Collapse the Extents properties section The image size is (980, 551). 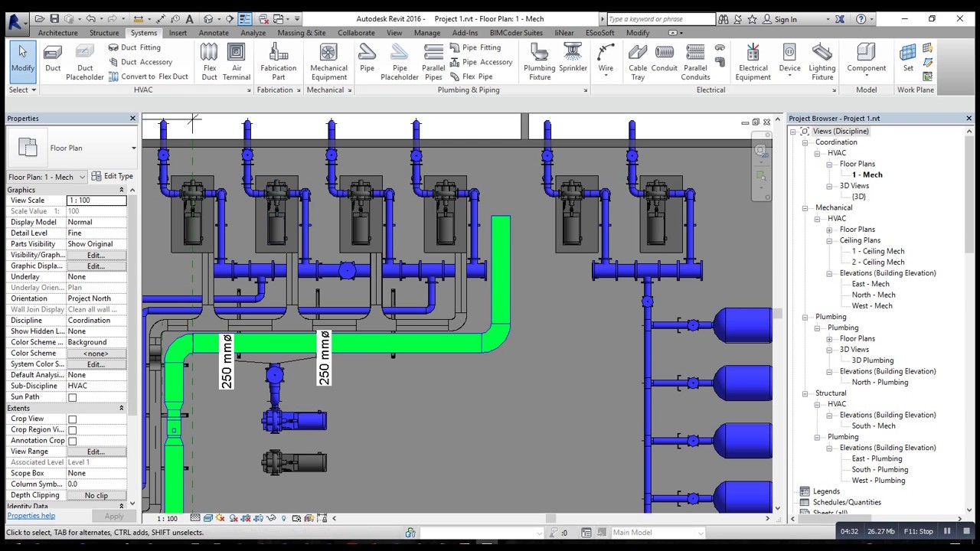121,408
